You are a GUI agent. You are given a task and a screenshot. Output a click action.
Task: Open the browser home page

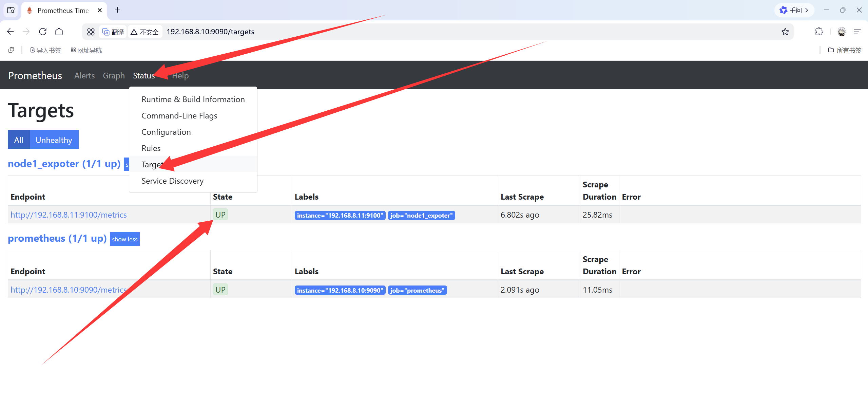tap(59, 32)
